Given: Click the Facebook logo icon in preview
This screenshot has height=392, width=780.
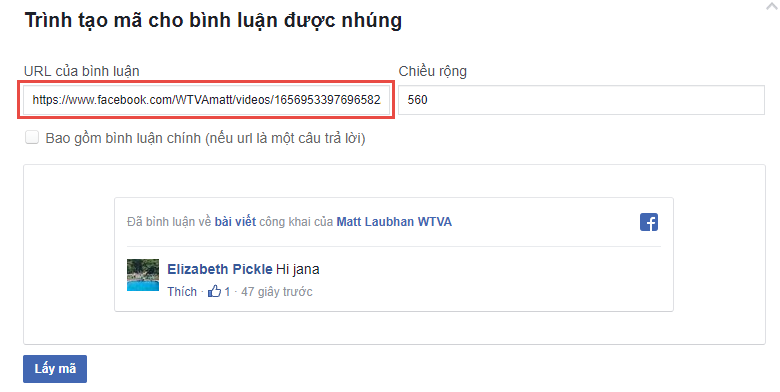Looking at the screenshot, I should coord(649,222).
